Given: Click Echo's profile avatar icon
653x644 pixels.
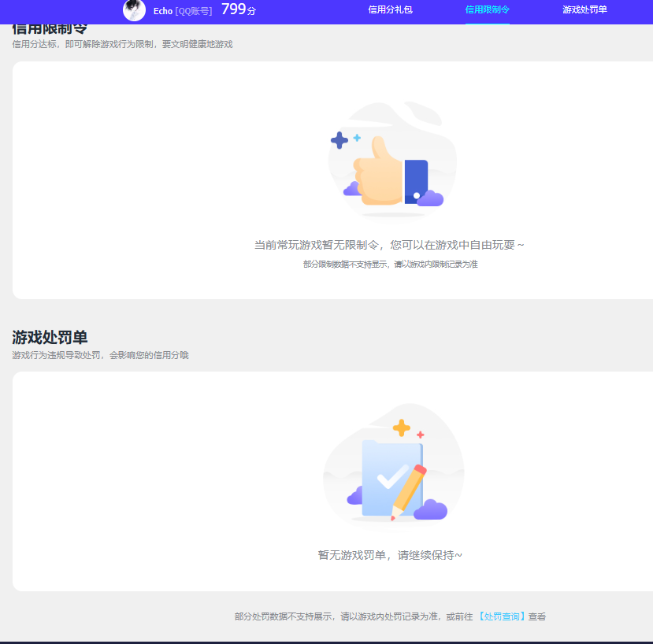Looking at the screenshot, I should click(x=134, y=10).
